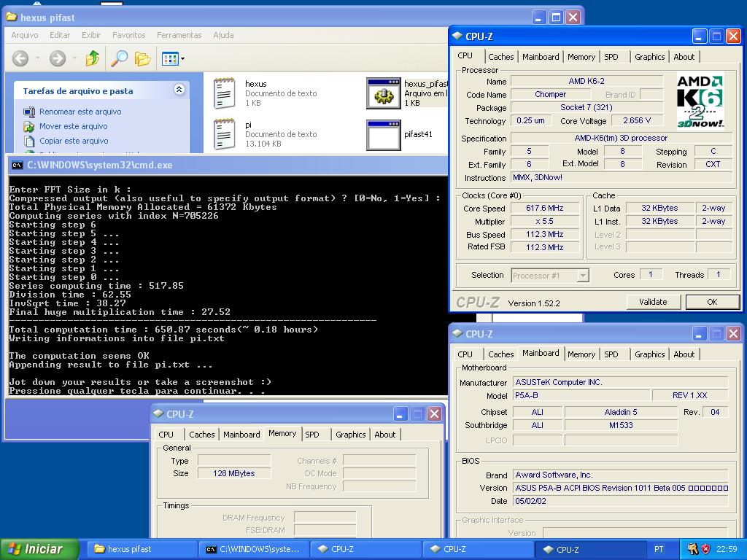Open the Processor #1 selection dropdown

point(583,276)
